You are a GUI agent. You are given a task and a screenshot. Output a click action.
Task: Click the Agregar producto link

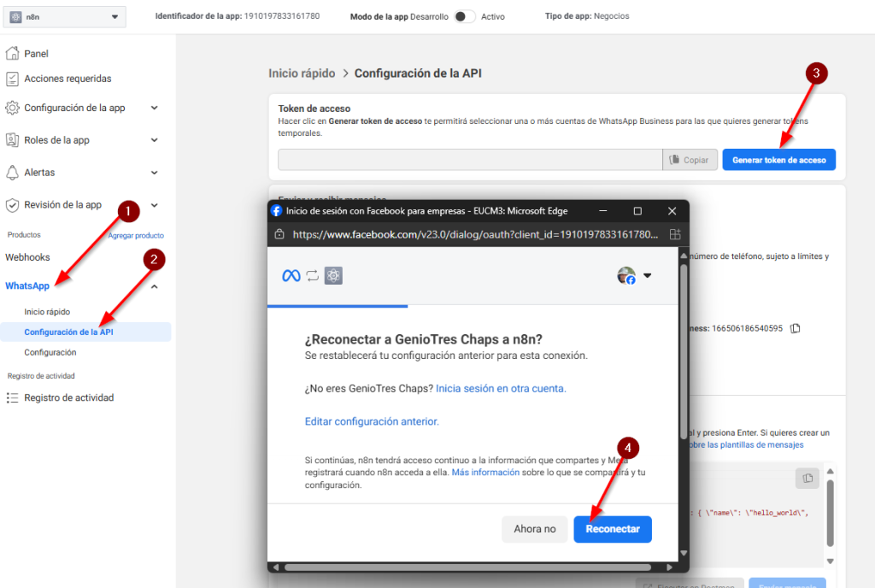136,235
